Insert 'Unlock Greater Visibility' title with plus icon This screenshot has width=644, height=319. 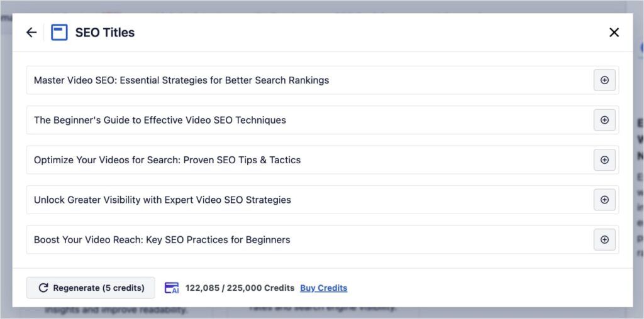[x=604, y=200]
